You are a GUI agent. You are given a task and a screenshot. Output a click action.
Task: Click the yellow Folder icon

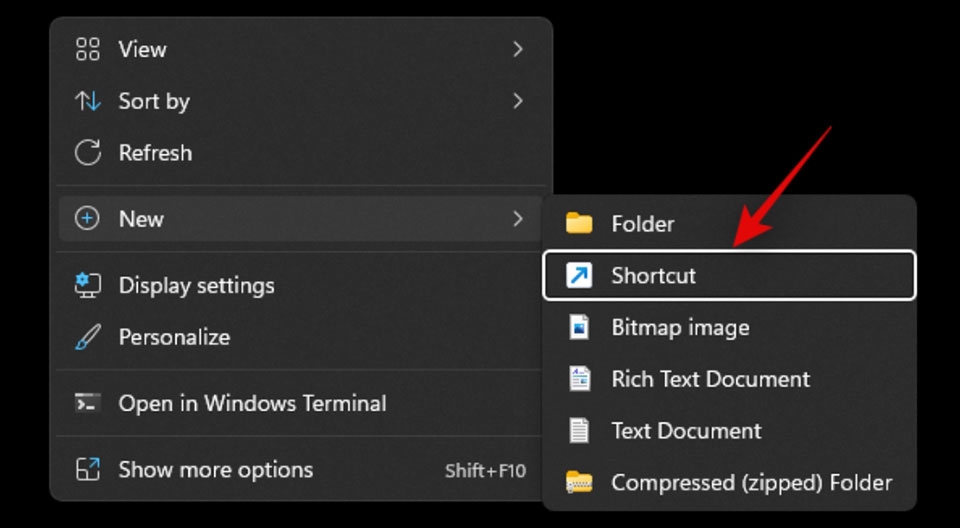[579, 224]
